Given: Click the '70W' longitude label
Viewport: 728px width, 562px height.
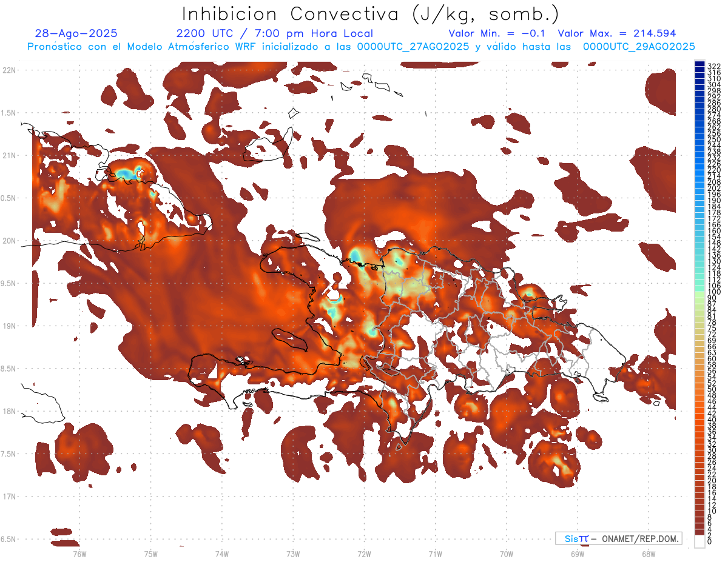Looking at the screenshot, I should pos(507,554).
